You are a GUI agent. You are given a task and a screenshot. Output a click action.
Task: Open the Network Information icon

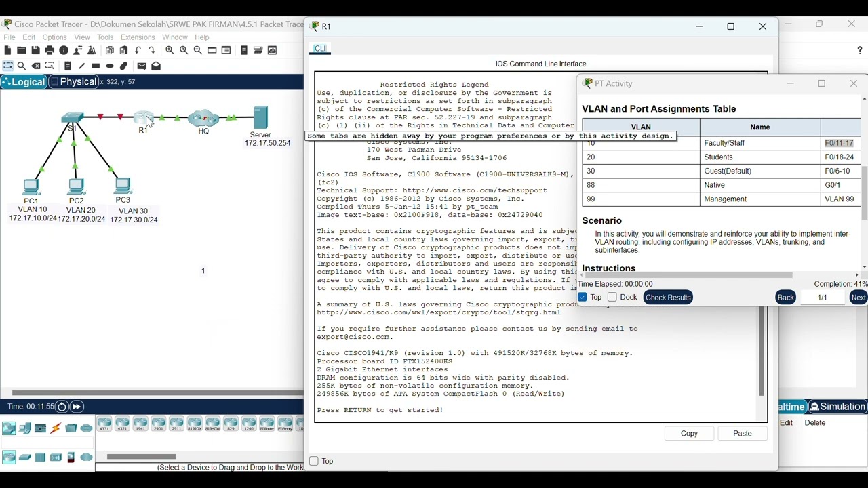(64, 51)
